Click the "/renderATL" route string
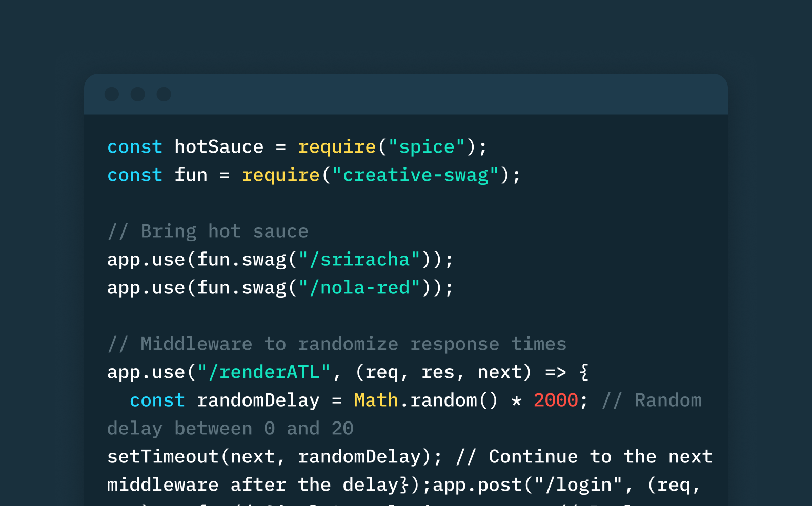The height and width of the screenshot is (506, 812). 264,372
